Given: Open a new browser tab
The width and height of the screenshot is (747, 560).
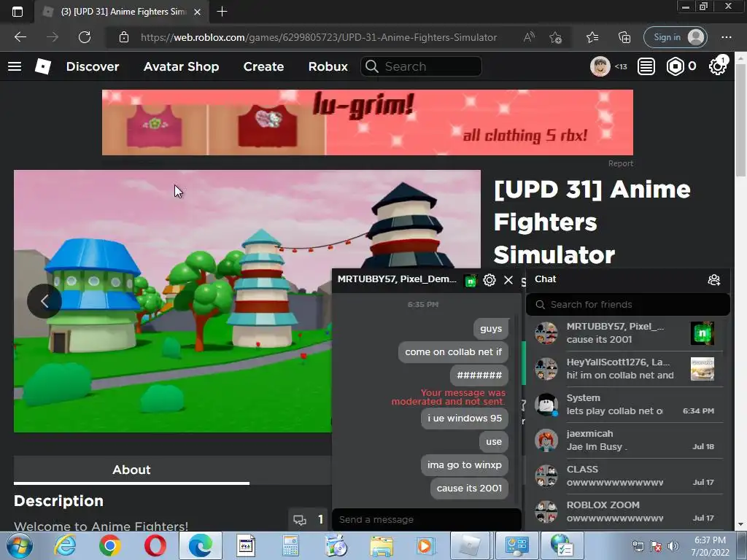Looking at the screenshot, I should coord(222,12).
